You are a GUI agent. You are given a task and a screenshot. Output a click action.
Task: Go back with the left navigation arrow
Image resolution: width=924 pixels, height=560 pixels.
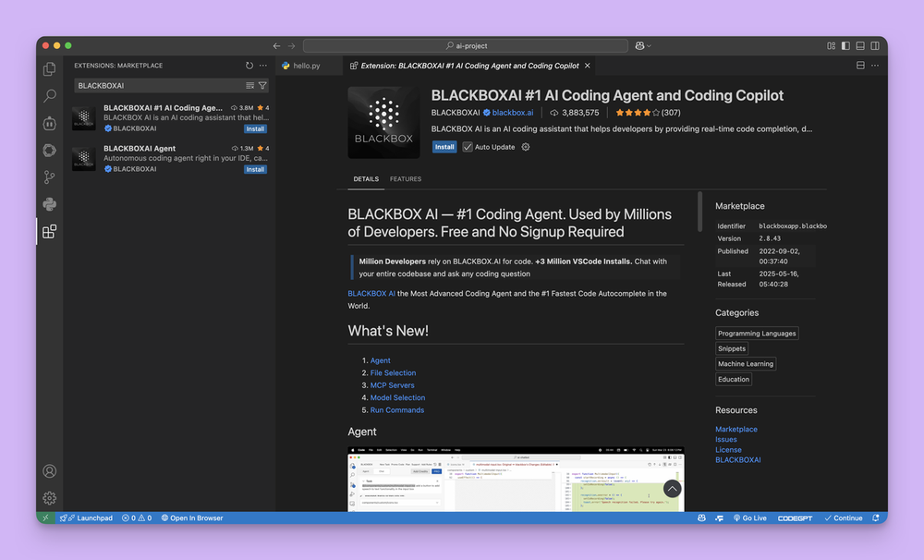(276, 45)
